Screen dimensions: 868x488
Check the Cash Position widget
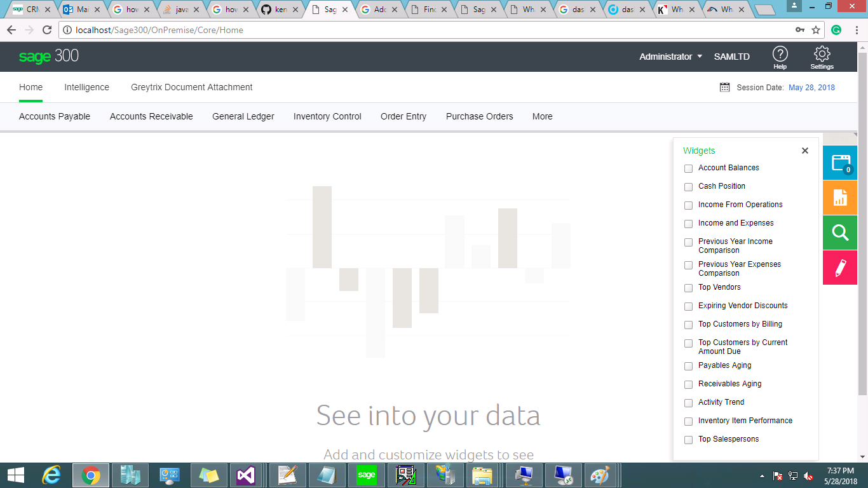[688, 187]
